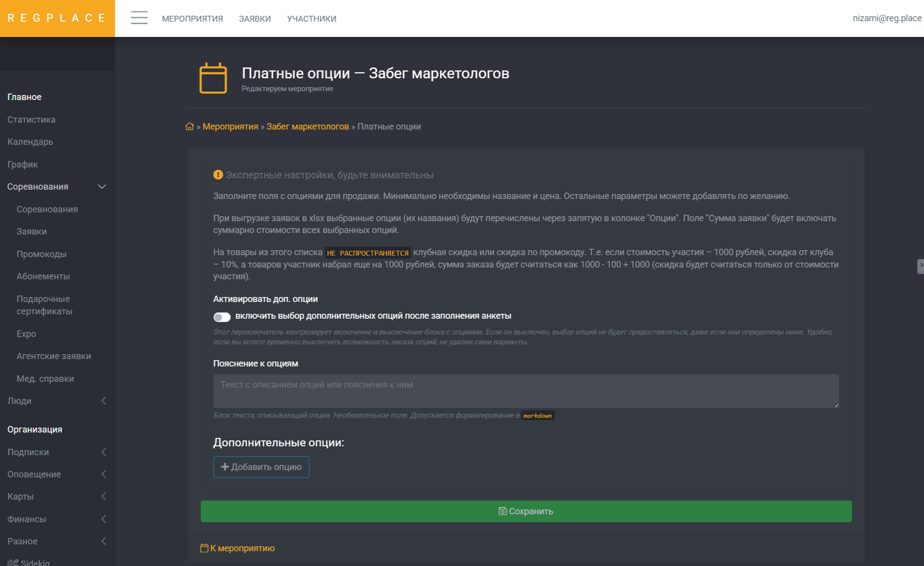
Task: Click the Добавить опцию button
Action: [x=261, y=467]
